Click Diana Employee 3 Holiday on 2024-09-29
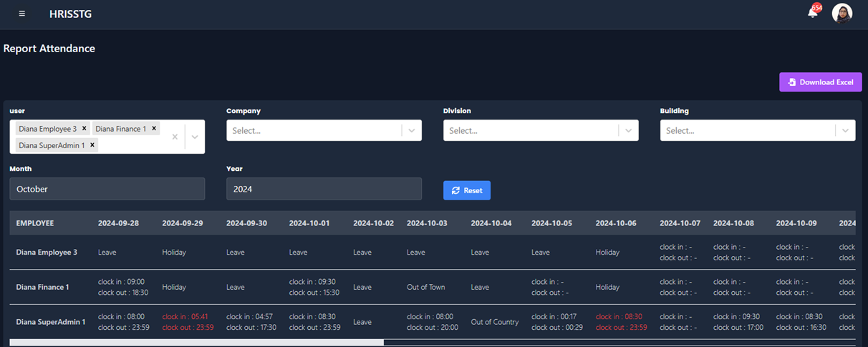868x347 pixels. pyautogui.click(x=174, y=253)
